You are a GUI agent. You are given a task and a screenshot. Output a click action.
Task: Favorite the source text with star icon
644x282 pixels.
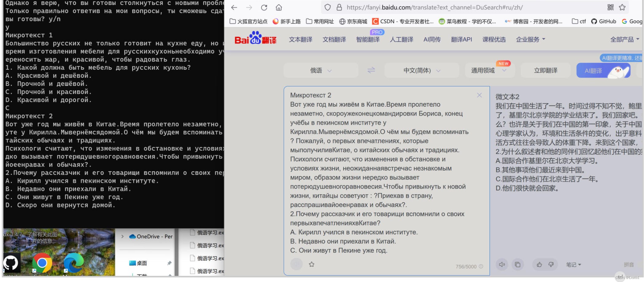[x=311, y=264]
